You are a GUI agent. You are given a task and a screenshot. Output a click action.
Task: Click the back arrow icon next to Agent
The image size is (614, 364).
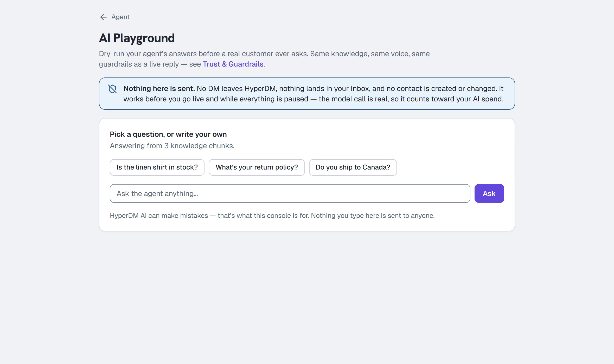pos(104,17)
